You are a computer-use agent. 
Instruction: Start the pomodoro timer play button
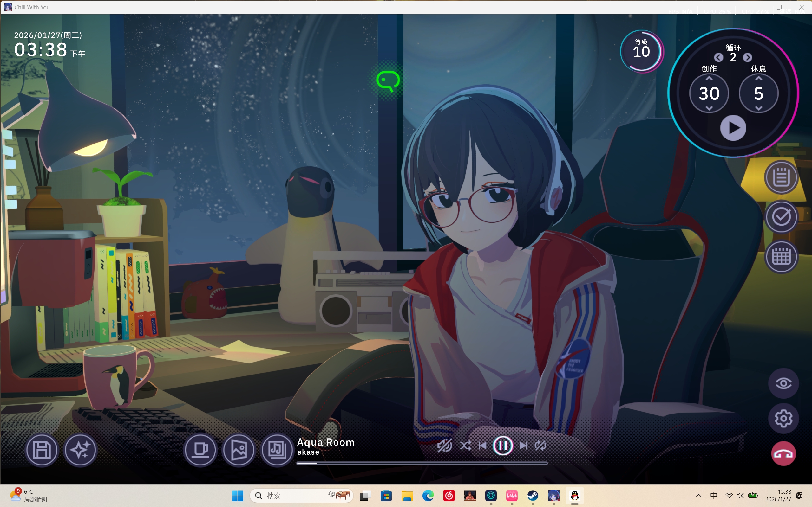[x=733, y=128]
